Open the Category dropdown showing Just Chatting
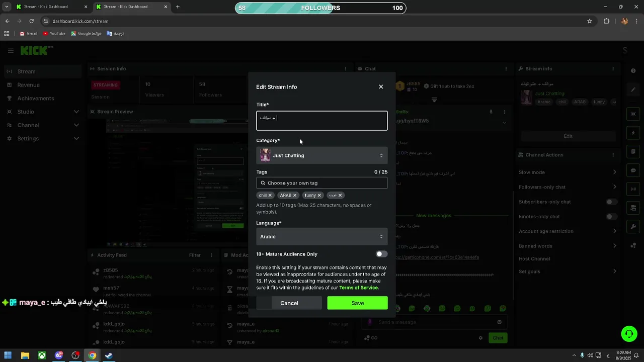644x362 pixels. (x=322, y=155)
